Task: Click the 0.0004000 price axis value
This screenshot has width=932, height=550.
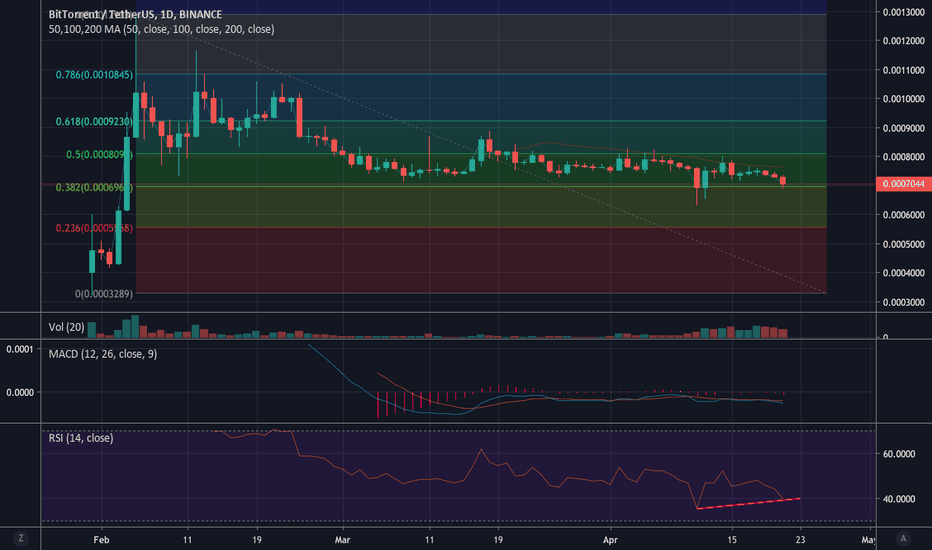Action: [903, 273]
